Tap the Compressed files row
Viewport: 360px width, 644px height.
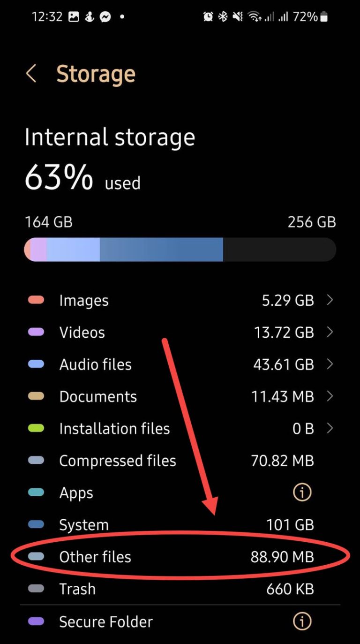click(117, 461)
